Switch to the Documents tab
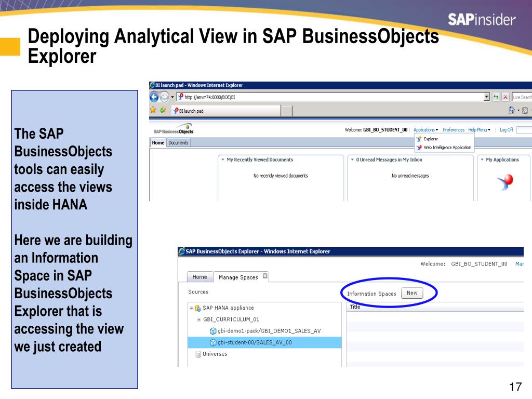 [178, 142]
